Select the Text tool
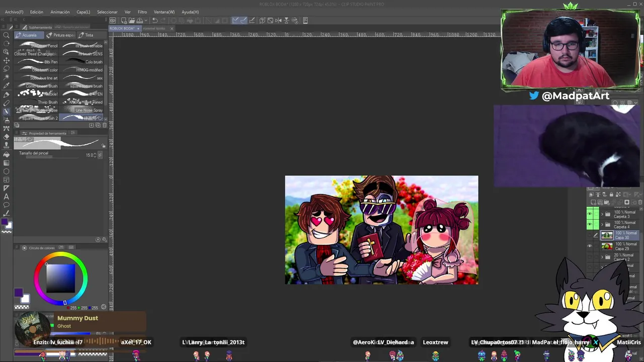This screenshot has height=362, width=644. click(x=6, y=196)
